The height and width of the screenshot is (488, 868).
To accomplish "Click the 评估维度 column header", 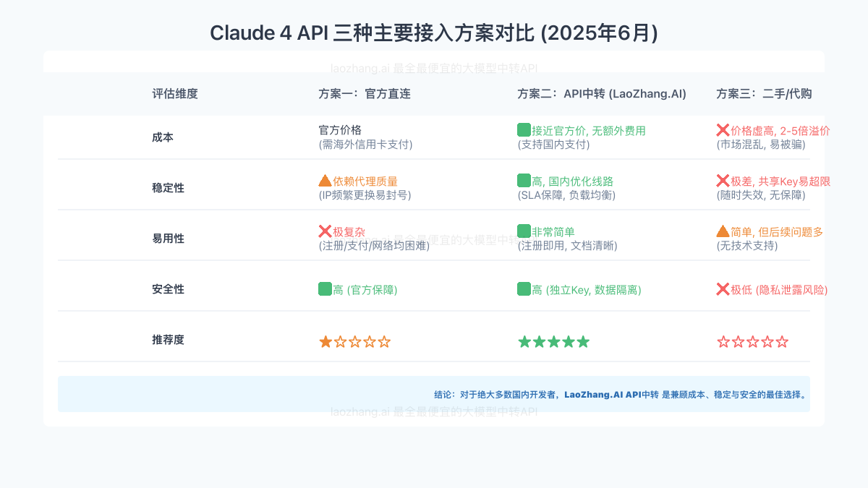I will pos(174,94).
